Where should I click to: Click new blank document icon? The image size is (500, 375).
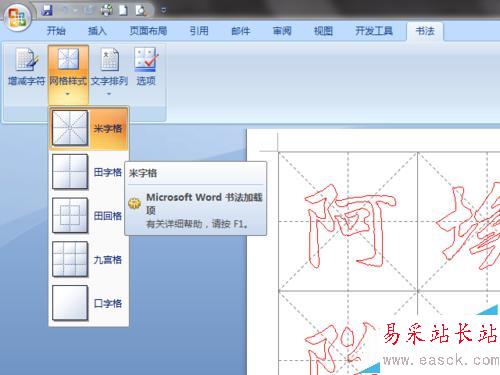point(124,10)
